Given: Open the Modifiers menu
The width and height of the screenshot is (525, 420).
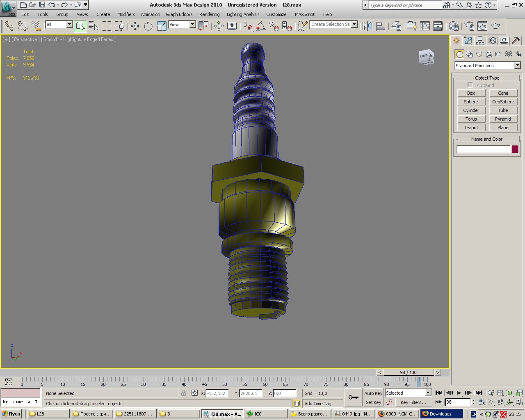Looking at the screenshot, I should [x=126, y=14].
